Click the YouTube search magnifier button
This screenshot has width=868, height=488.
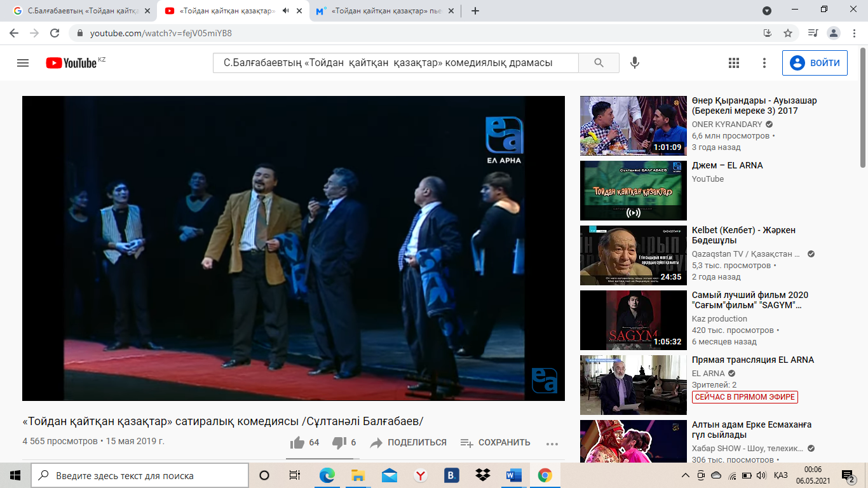pos(599,63)
